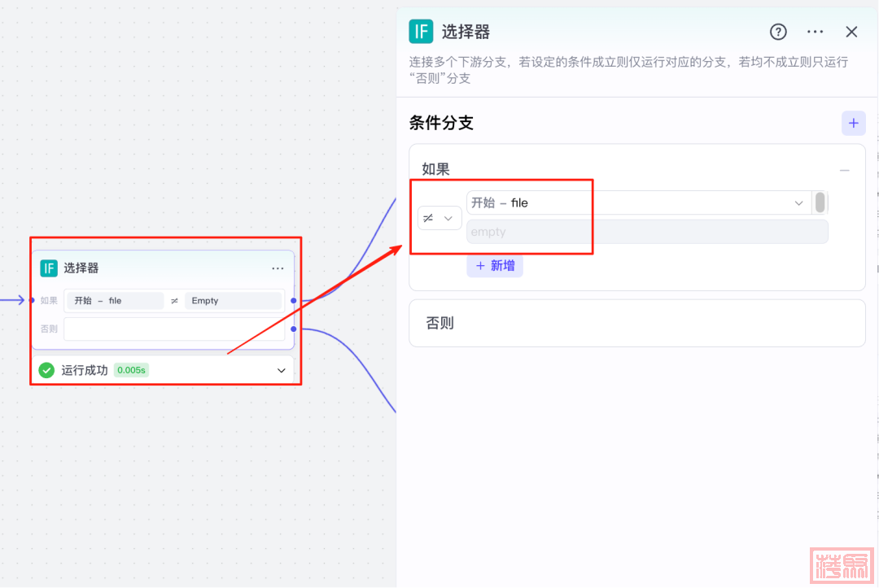Click the empty comparison value field
This screenshot has width=879, height=588.
pos(646,232)
